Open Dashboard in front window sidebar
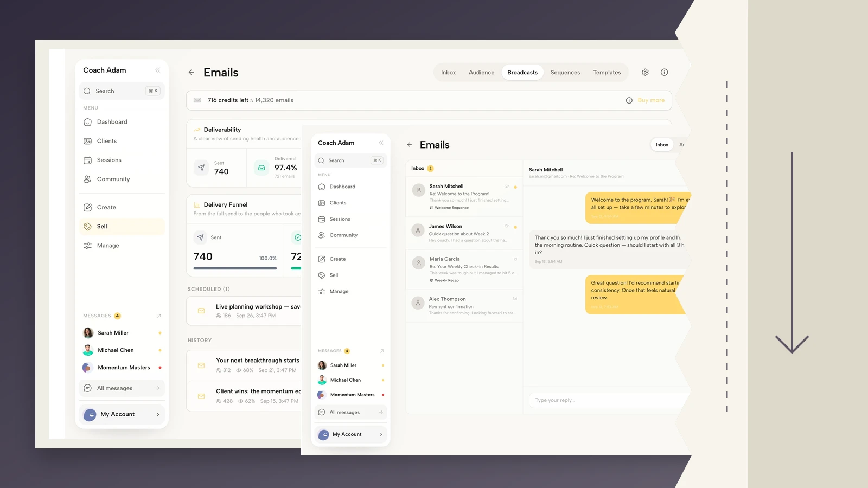 [350, 187]
